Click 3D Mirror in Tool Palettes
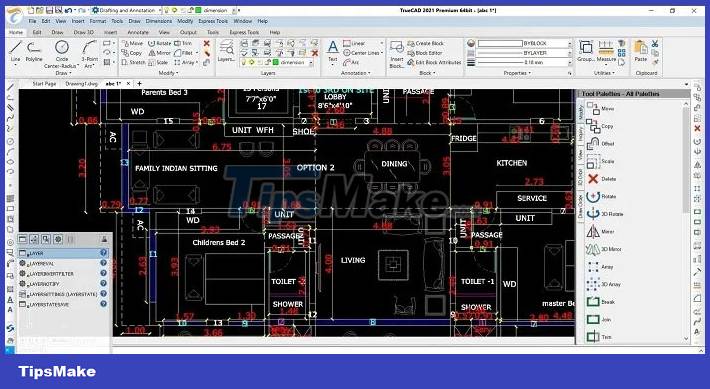Image resolution: width=710 pixels, height=389 pixels. 604,249
